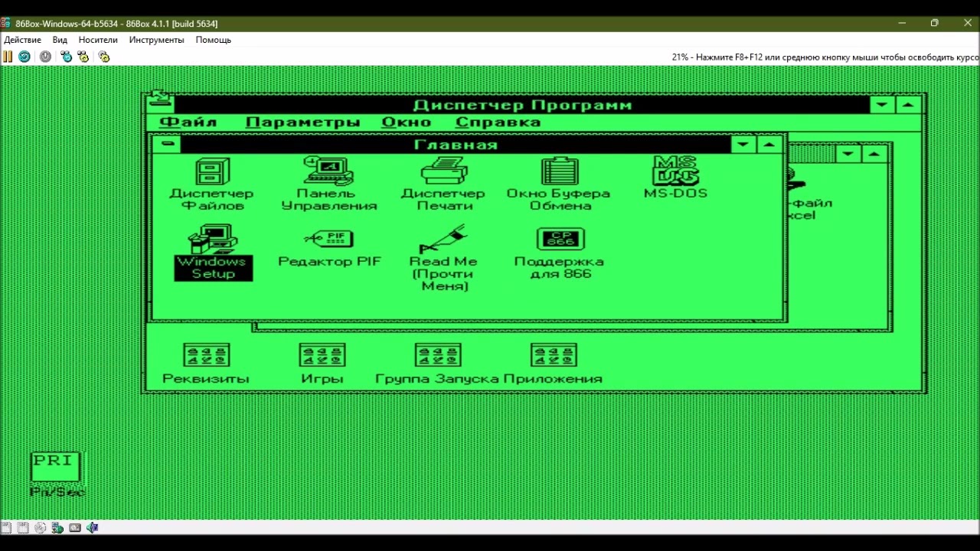This screenshot has height=551, width=980.
Task: Click the 21% speed status text
Action: [825, 57]
